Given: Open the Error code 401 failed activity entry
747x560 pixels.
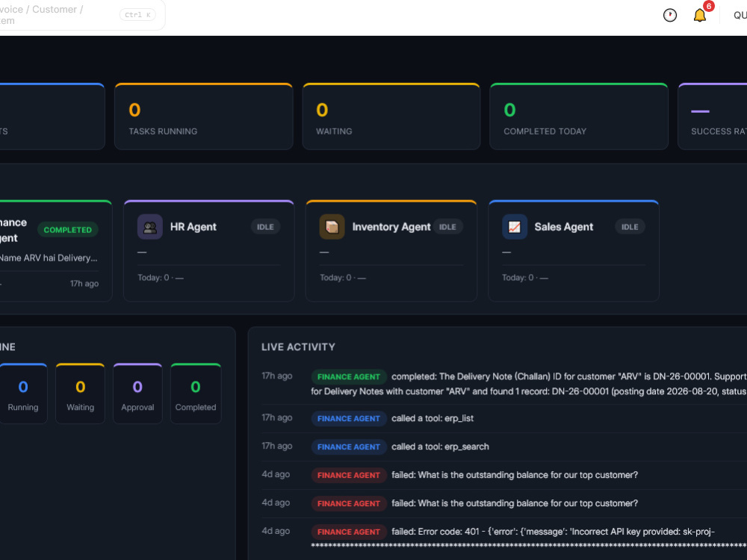Looking at the screenshot, I should point(504,538).
